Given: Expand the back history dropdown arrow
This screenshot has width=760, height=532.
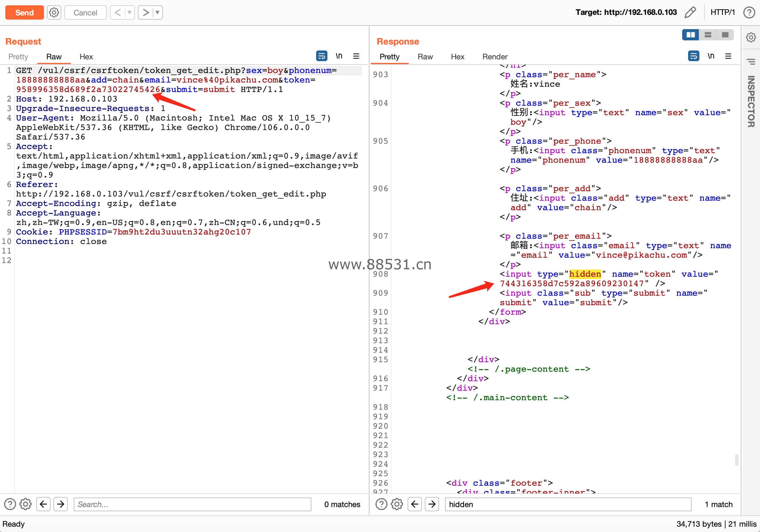Looking at the screenshot, I should click(x=130, y=12).
